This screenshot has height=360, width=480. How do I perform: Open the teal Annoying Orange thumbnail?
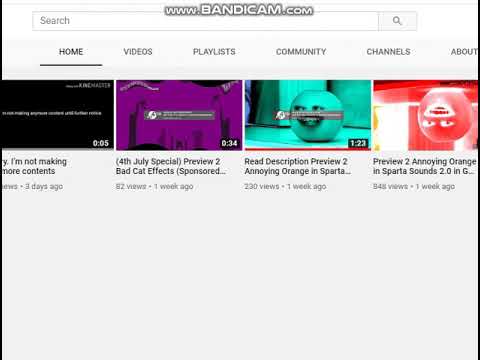[x=308, y=115]
